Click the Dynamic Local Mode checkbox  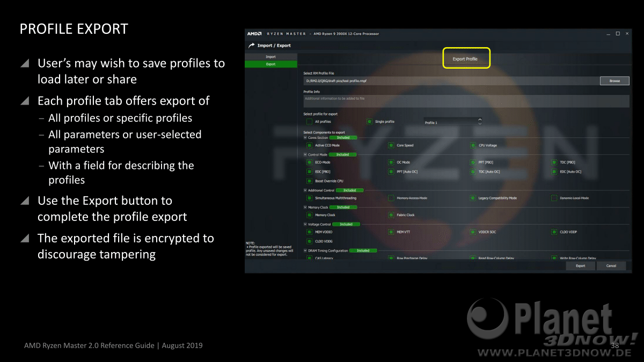coord(554,198)
